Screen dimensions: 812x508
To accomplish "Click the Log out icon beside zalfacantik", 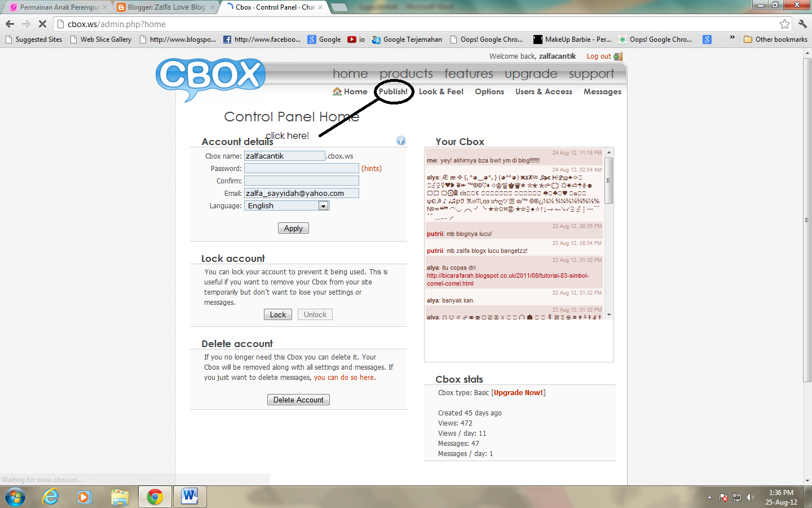I will 618,56.
